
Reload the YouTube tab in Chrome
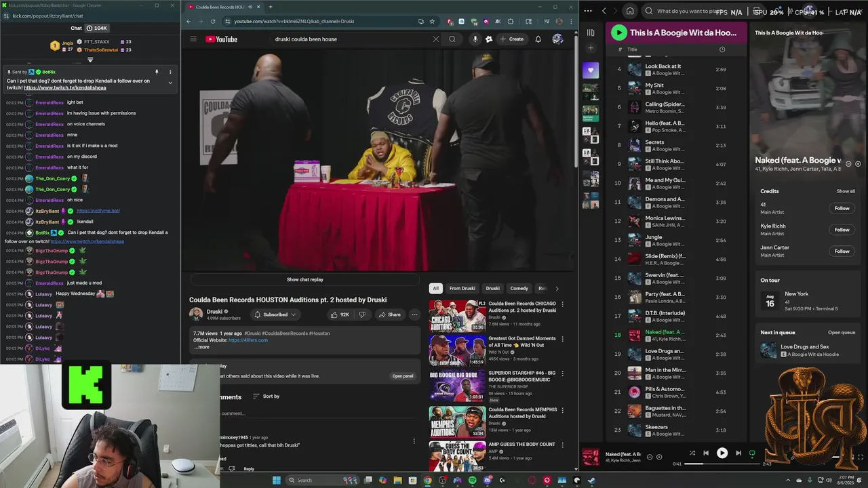(x=213, y=21)
